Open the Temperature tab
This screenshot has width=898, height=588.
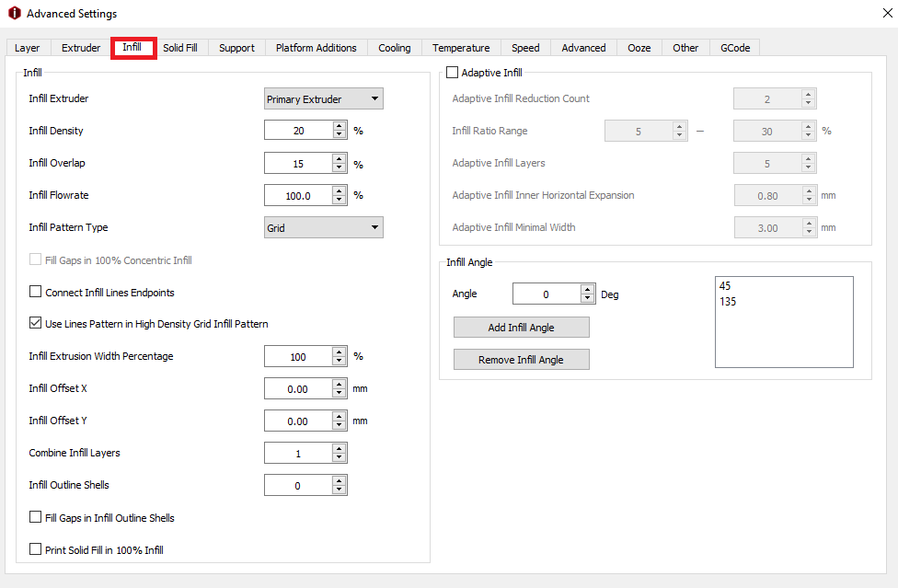[x=461, y=48]
